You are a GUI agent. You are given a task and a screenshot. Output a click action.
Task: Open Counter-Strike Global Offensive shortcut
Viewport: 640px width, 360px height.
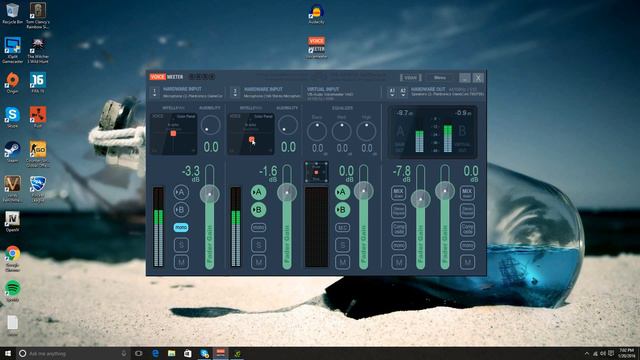click(x=38, y=154)
